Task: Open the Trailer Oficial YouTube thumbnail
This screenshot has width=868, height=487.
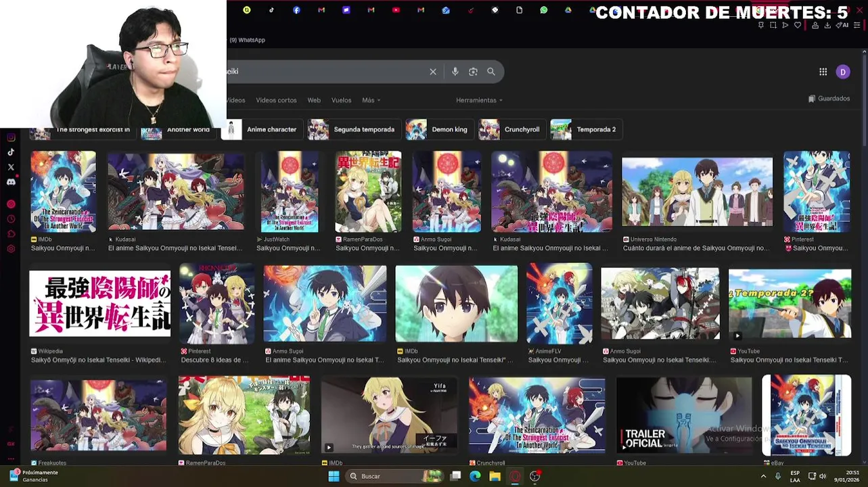Action: [x=684, y=415]
